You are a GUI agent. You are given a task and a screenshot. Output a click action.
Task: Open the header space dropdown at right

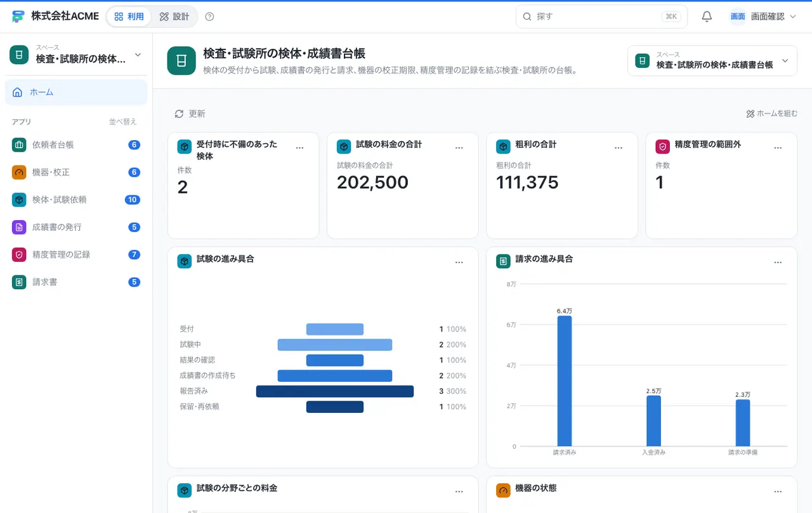712,61
